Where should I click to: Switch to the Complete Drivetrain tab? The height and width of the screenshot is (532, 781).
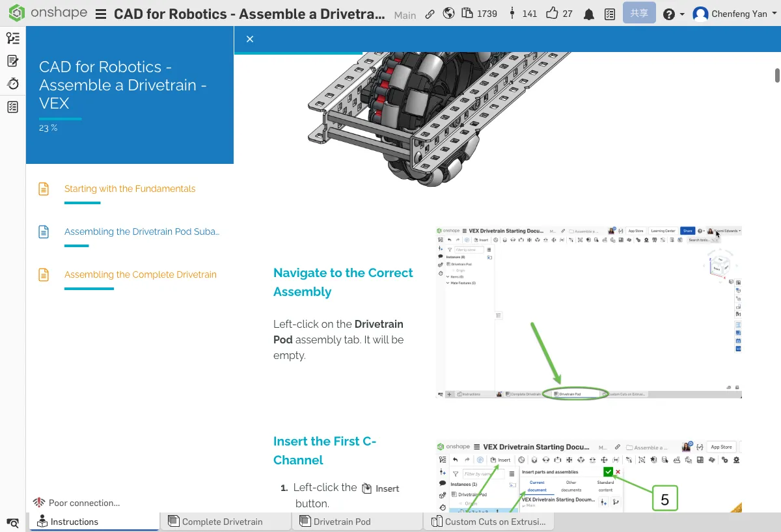(x=222, y=522)
